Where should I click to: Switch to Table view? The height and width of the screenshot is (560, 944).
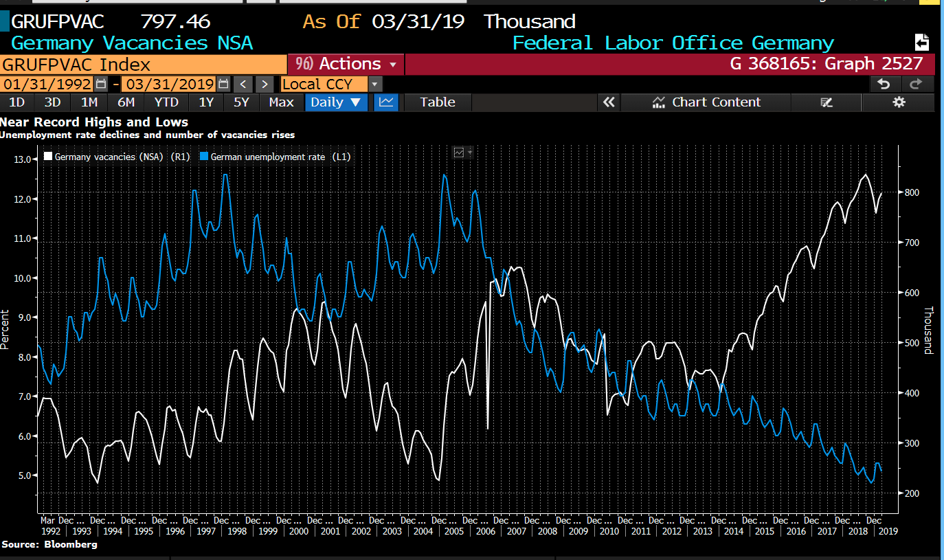pos(438,102)
